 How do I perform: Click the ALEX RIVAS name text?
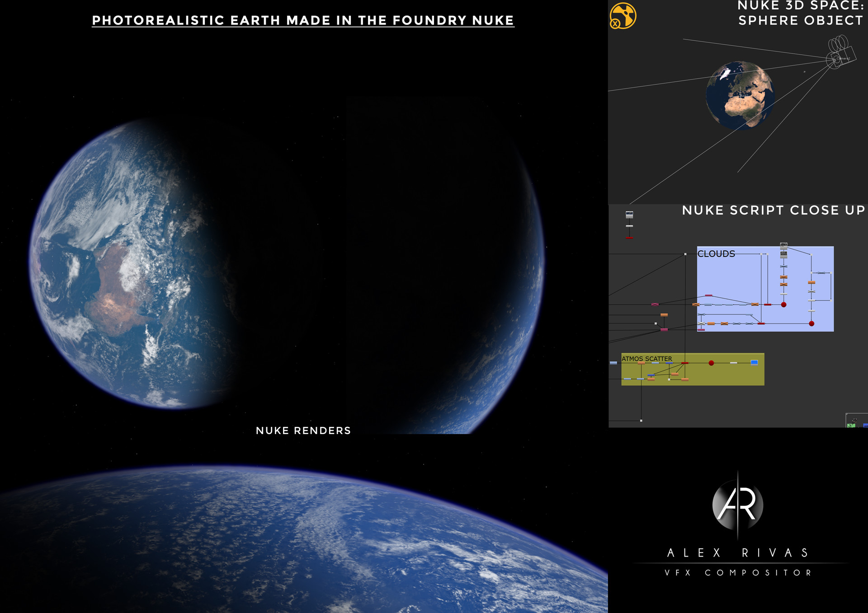[x=738, y=553]
